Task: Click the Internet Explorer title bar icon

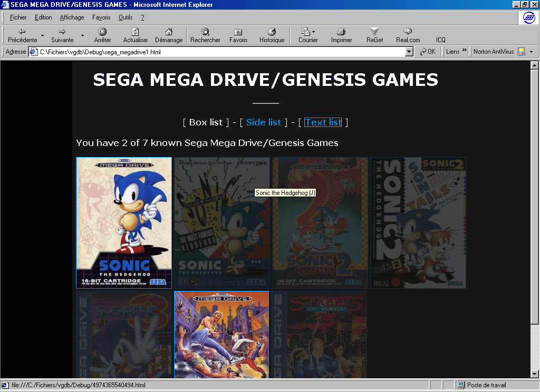Action: pos(5,4)
